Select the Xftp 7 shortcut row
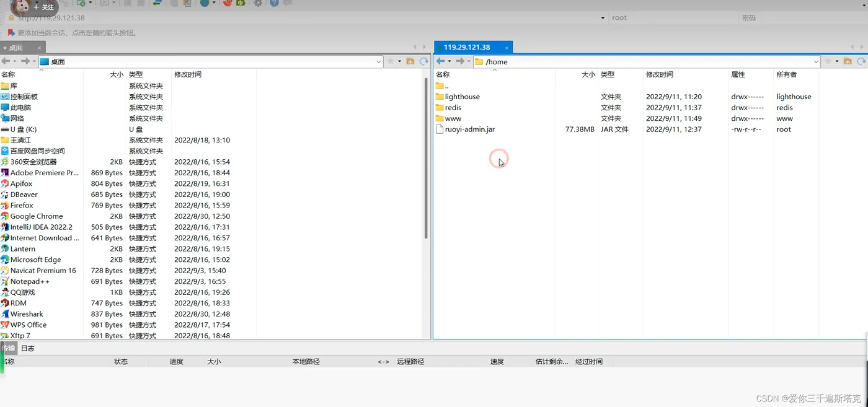868x407 pixels. 128,335
